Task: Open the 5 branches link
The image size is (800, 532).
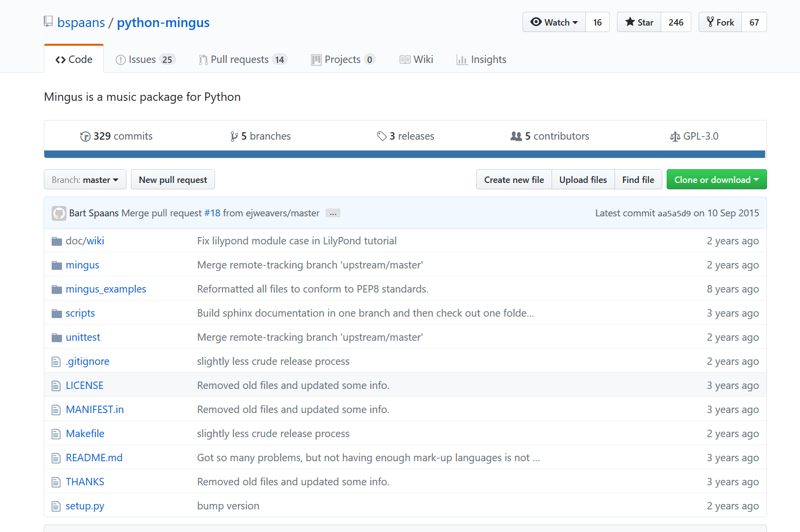Action: pyautogui.click(x=261, y=136)
